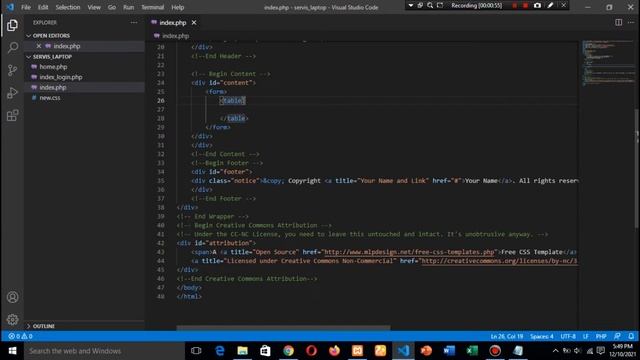Open the Manage gear settings
Viewport: 640px width, 360px height.
tap(12, 319)
